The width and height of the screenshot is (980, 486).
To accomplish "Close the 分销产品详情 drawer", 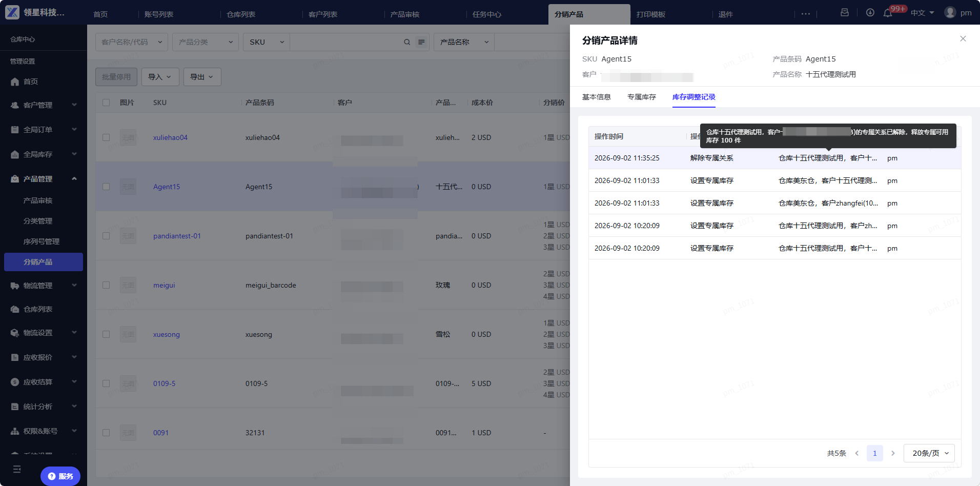I will coord(963,38).
